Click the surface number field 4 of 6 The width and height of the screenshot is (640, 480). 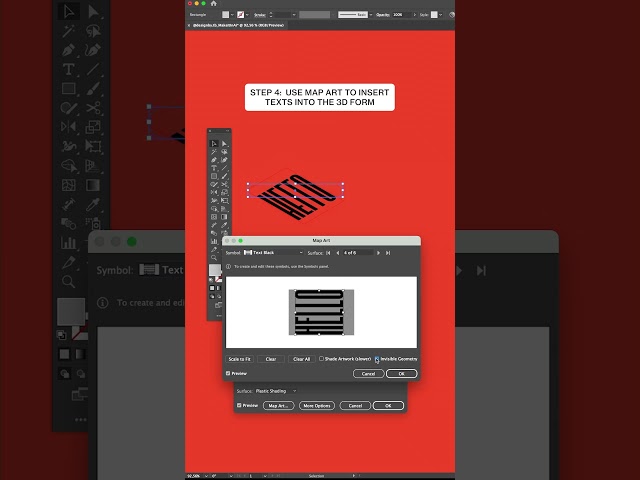[358, 253]
